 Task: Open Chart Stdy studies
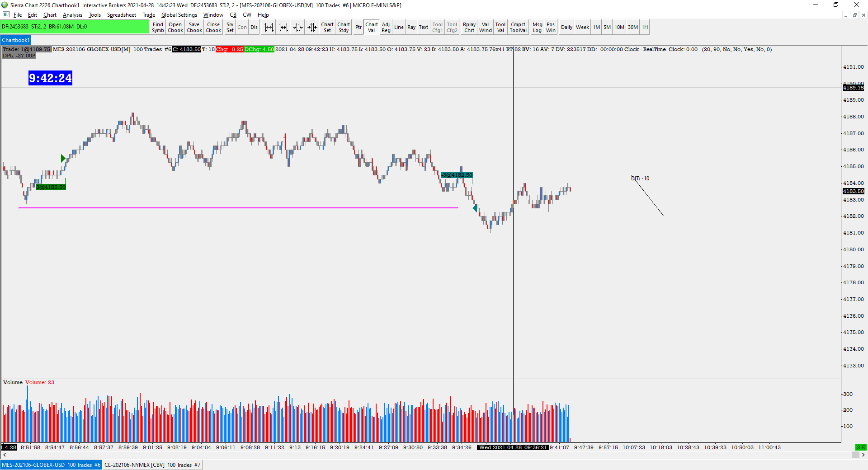point(344,27)
